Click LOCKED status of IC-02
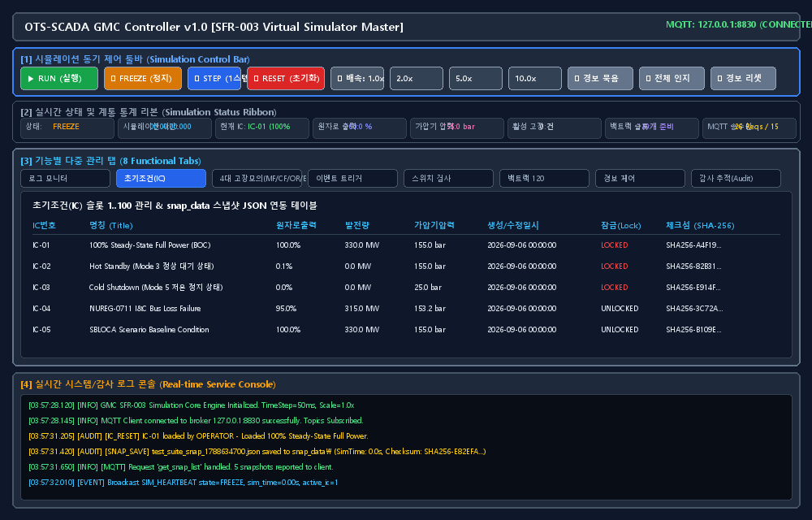The height and width of the screenshot is (520, 812). click(x=614, y=266)
